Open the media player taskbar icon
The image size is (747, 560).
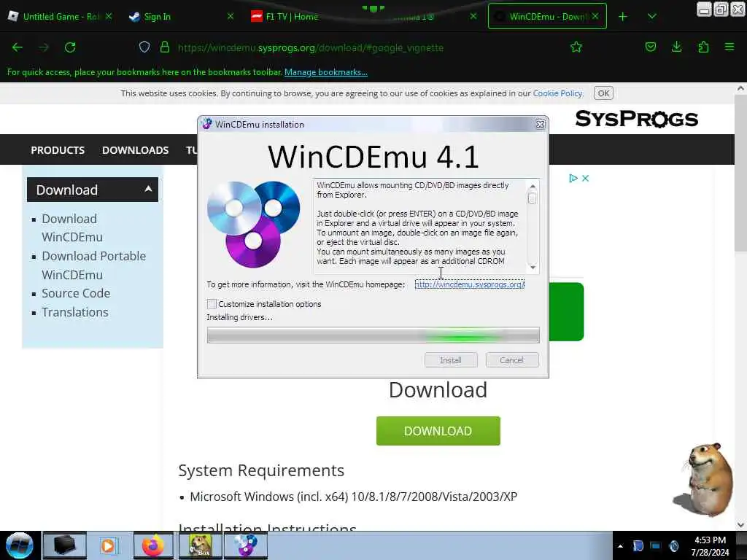[108, 545]
